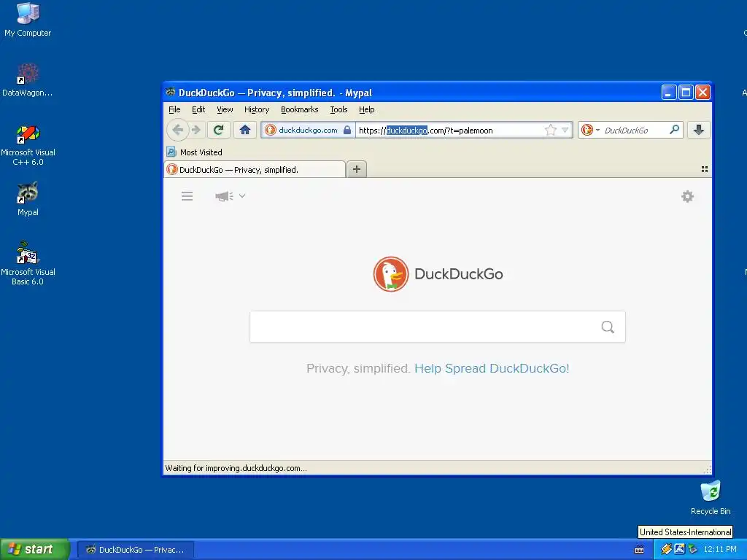The image size is (747, 560).
Task: Reload the DuckDuckGo page
Action: point(219,130)
